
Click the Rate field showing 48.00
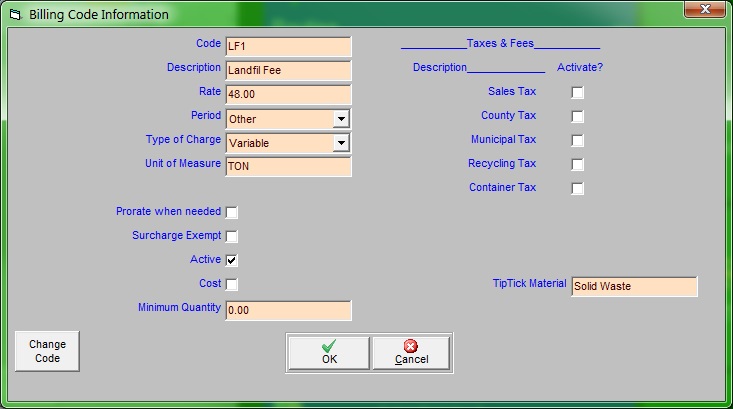click(288, 94)
